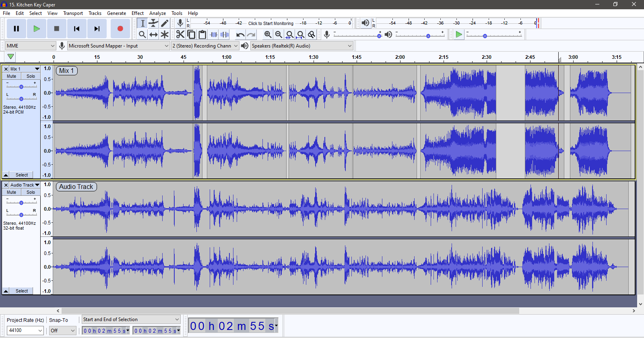Image resolution: width=644 pixels, height=338 pixels.
Task: Open the Snap-To dropdown
Action: tap(62, 330)
